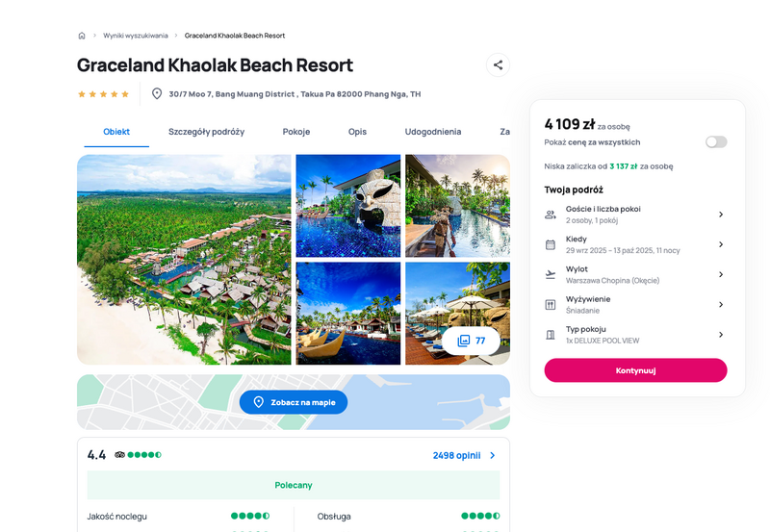Click the Zobacz na mapie button
This screenshot has height=532, width=770.
[294, 402]
